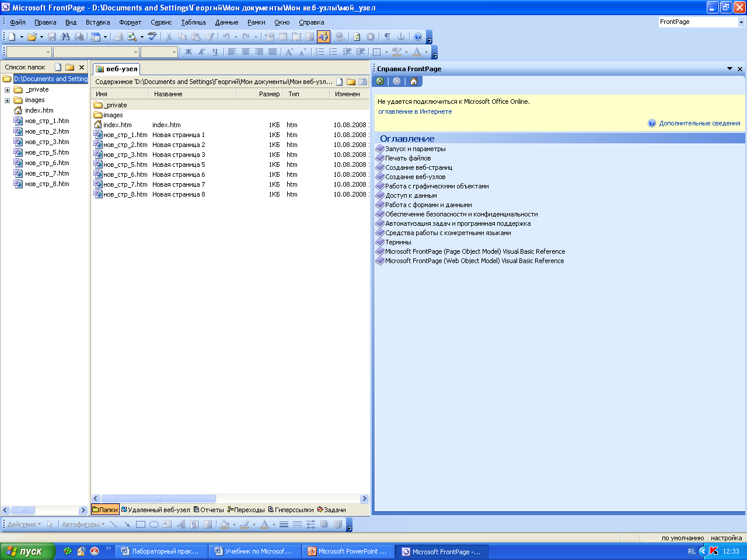Click Font Color button on formatting toolbar
Viewport: 747px width, 560px height.
pyautogui.click(x=417, y=52)
